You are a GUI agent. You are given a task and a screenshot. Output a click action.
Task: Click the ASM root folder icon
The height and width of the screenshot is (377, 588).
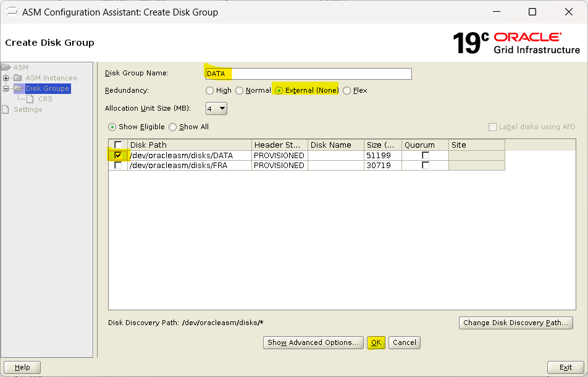(x=6, y=67)
